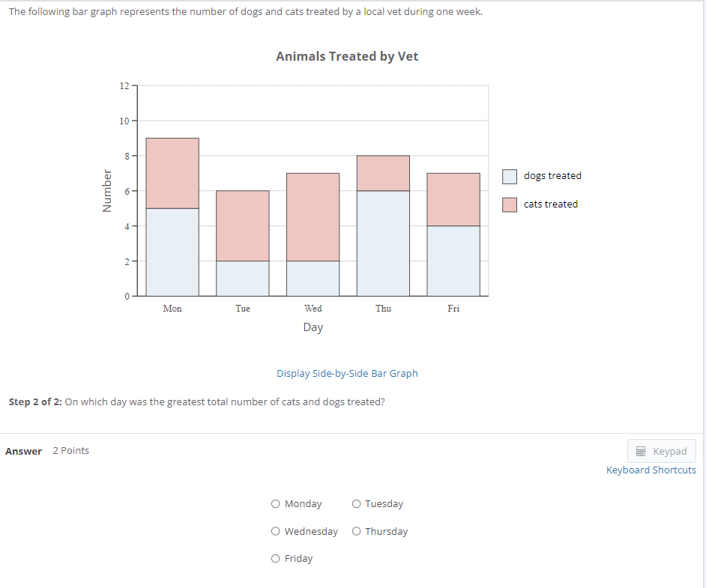This screenshot has height=588, width=706.
Task: Click the 2 Points label
Action: coord(70,450)
